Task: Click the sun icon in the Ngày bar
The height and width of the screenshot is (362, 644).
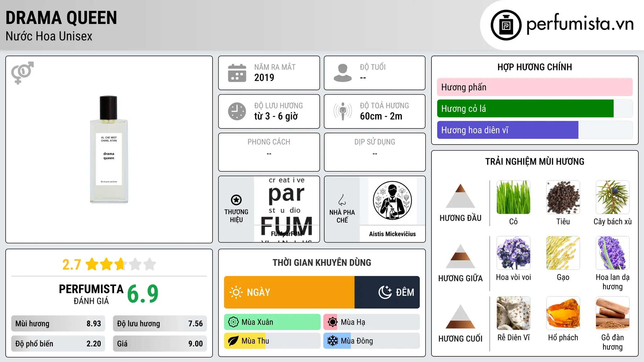Action: point(236,292)
